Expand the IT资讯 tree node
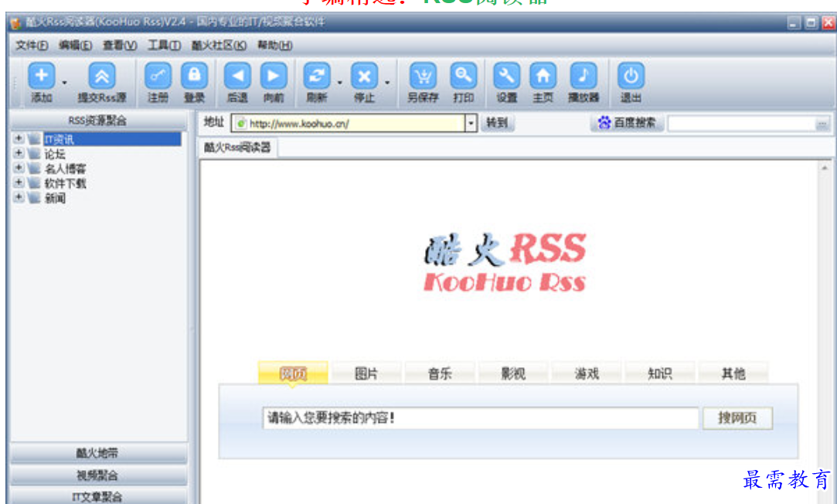 click(x=18, y=139)
